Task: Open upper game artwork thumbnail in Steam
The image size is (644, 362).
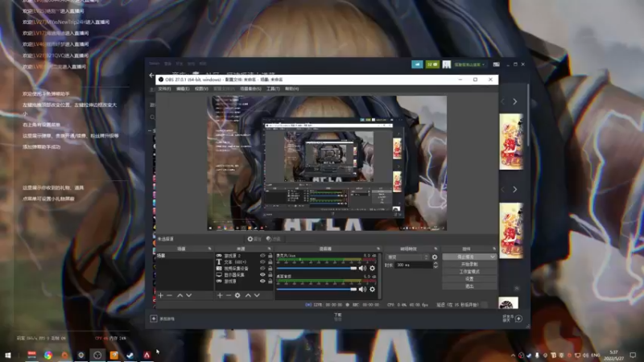Action: pos(511,142)
